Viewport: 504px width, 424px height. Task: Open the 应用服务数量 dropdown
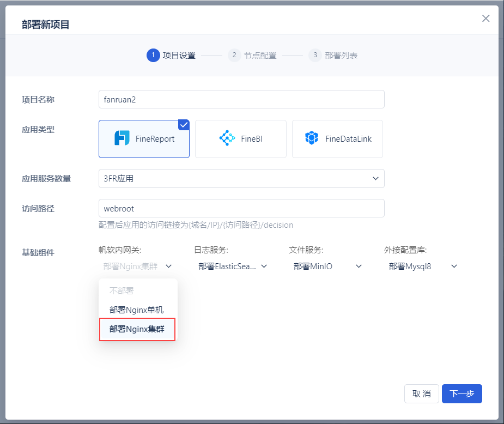click(x=241, y=178)
